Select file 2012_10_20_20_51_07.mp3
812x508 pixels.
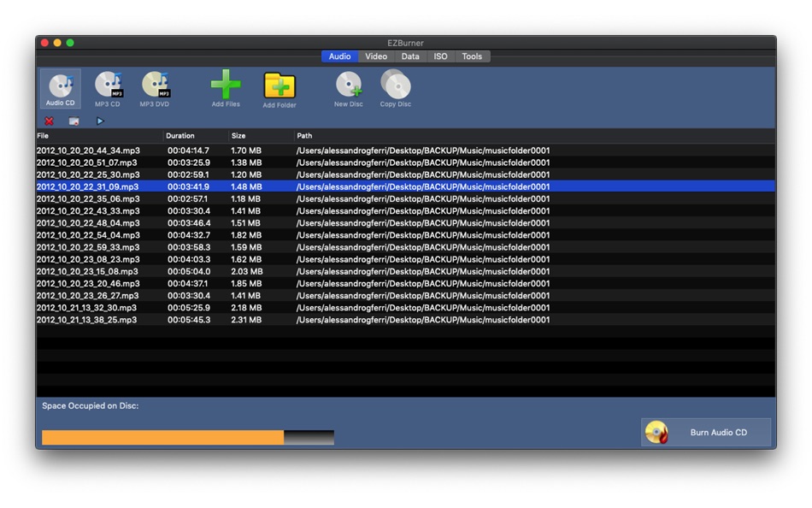[x=87, y=162]
